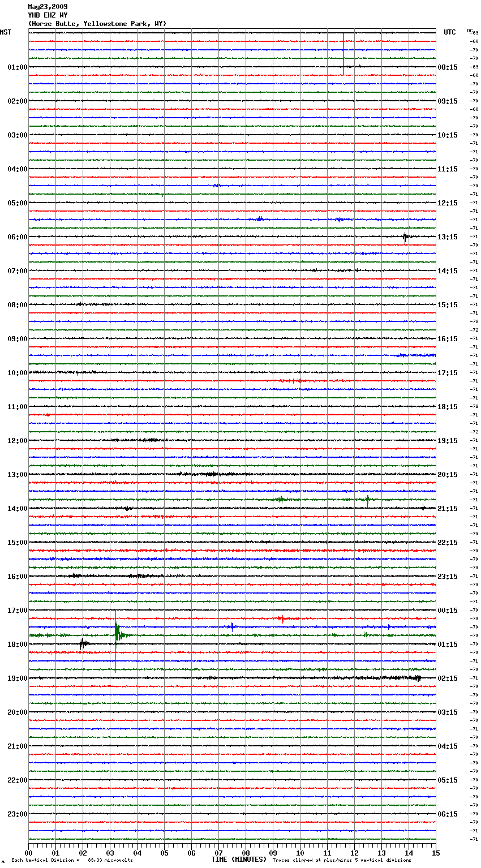Screen dimensions: 481x868
Task: Click the "TIME (MINUTES)" axis title
Action: (239, 860)
